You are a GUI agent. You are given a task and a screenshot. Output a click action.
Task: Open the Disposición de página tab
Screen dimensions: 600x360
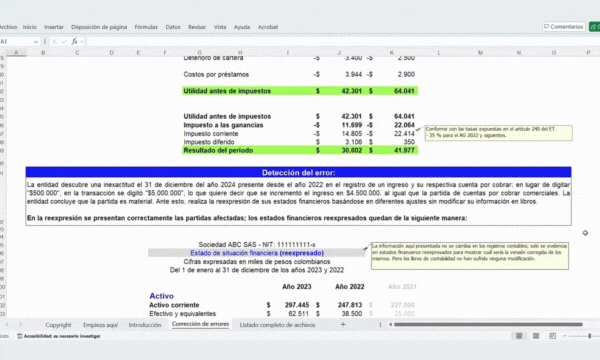pyautogui.click(x=99, y=27)
